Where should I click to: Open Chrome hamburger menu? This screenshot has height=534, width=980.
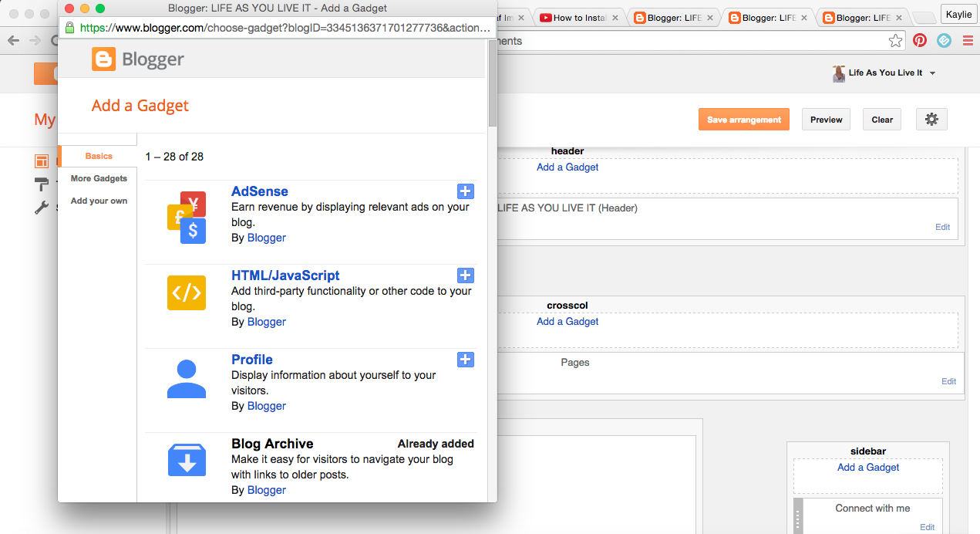(x=967, y=41)
